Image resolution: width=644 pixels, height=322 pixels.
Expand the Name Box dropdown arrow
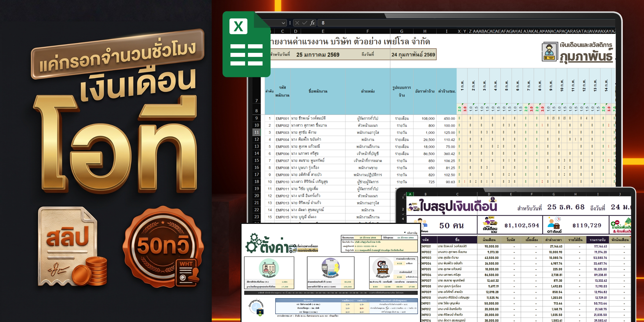pyautogui.click(x=283, y=23)
